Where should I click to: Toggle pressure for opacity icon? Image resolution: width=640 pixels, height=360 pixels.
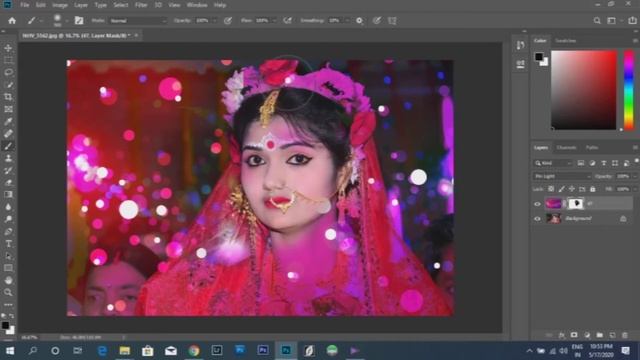point(228,20)
